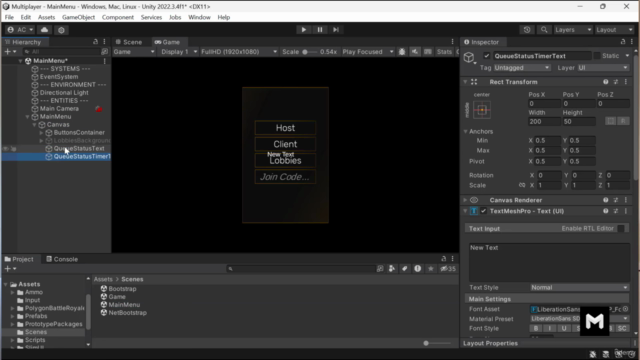Viewport: 640px width, 360px height.
Task: Click the Client button in Game view
Action: (285, 144)
